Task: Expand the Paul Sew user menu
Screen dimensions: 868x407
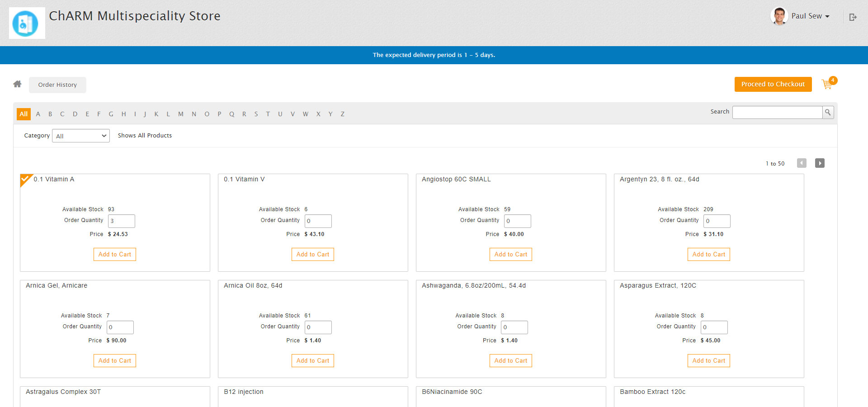Action: pyautogui.click(x=811, y=16)
